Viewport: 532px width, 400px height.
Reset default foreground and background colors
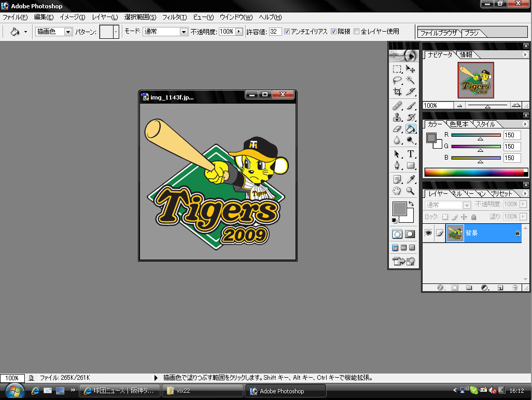[x=394, y=221]
